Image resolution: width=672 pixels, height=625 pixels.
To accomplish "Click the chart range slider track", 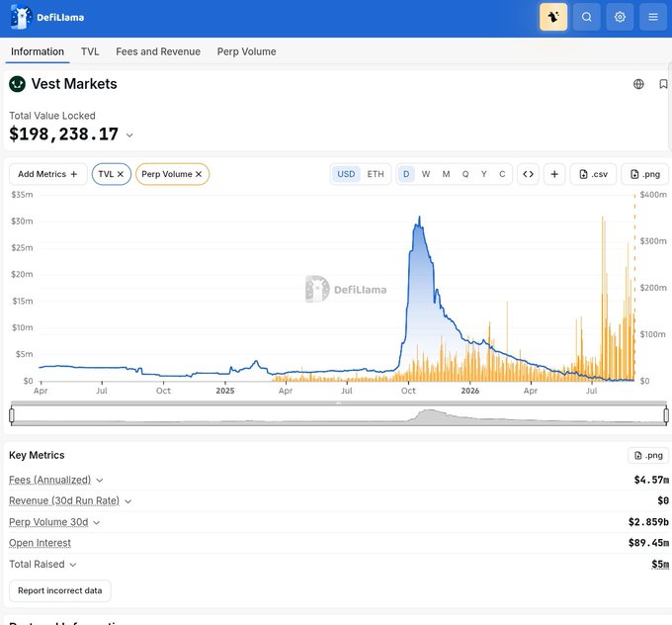I will (x=339, y=415).
